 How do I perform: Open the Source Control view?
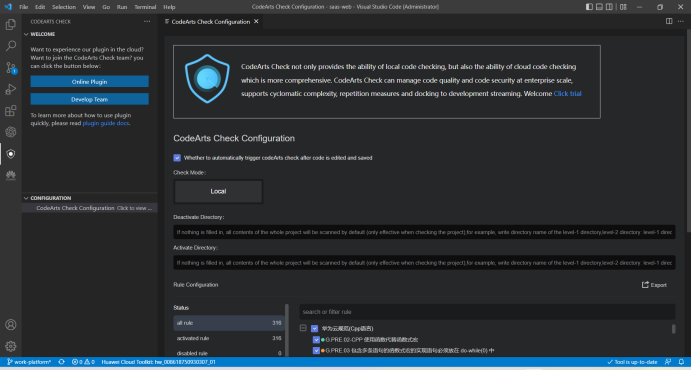pyautogui.click(x=11, y=67)
